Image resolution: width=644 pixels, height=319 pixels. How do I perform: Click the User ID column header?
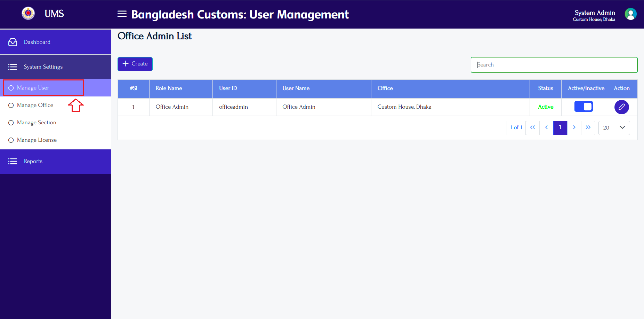[244, 88]
